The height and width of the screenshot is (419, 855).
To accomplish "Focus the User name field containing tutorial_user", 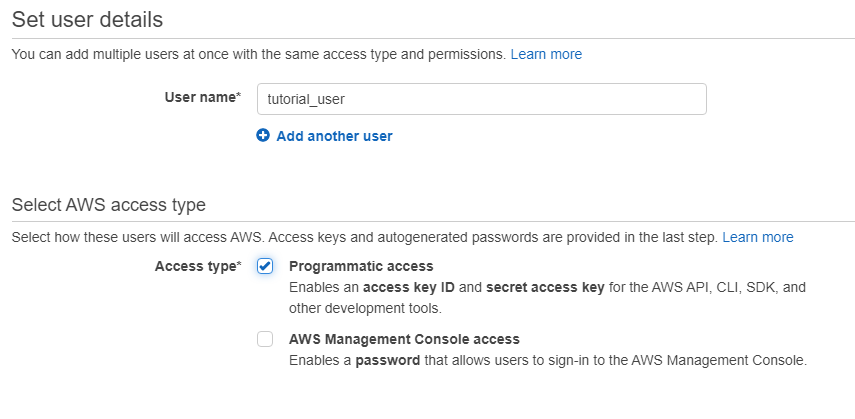I will (x=481, y=99).
